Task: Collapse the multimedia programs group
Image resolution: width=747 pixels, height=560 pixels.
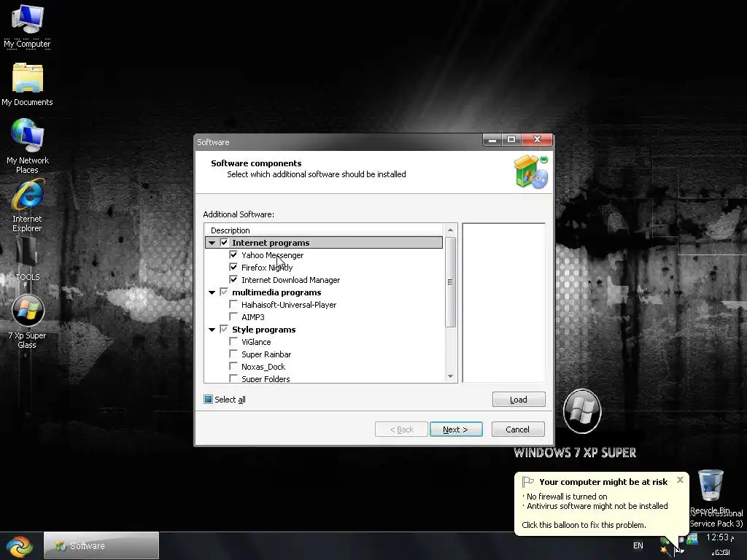Action: point(212,292)
